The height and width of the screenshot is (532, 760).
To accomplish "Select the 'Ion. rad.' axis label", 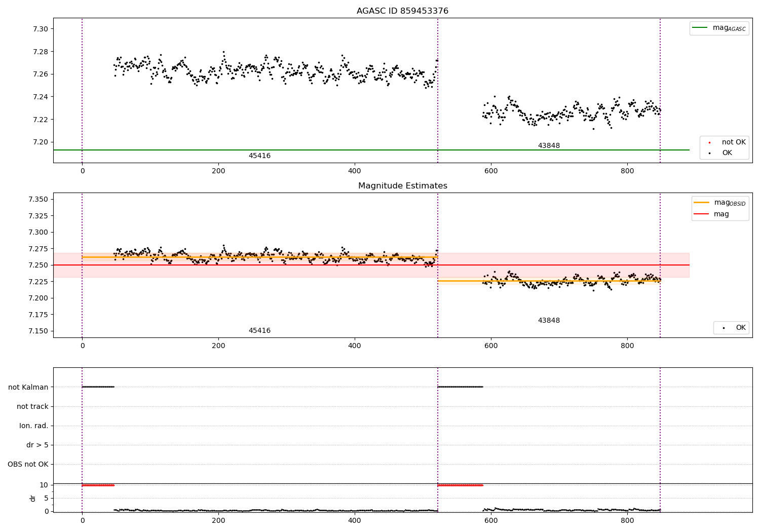I will point(34,426).
